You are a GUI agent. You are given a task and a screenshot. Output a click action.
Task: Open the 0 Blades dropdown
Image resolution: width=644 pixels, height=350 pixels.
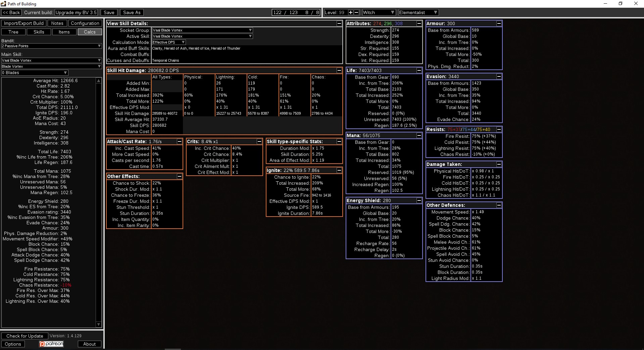coord(35,73)
